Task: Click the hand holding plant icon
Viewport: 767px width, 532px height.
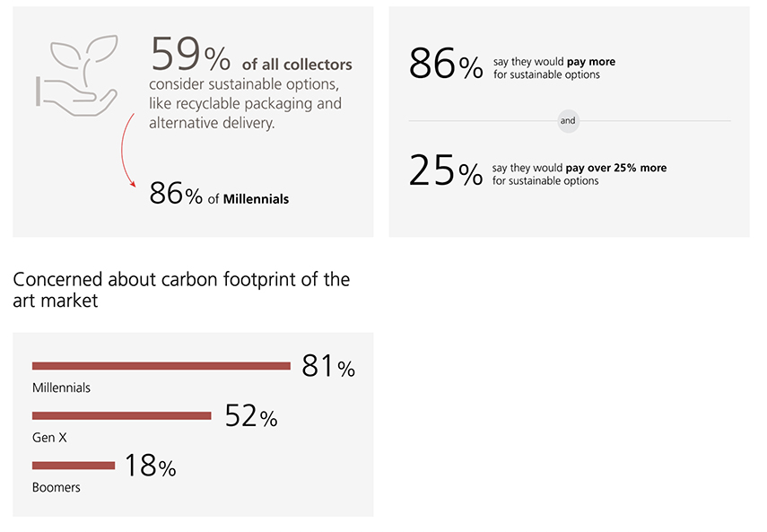Action: (x=77, y=75)
